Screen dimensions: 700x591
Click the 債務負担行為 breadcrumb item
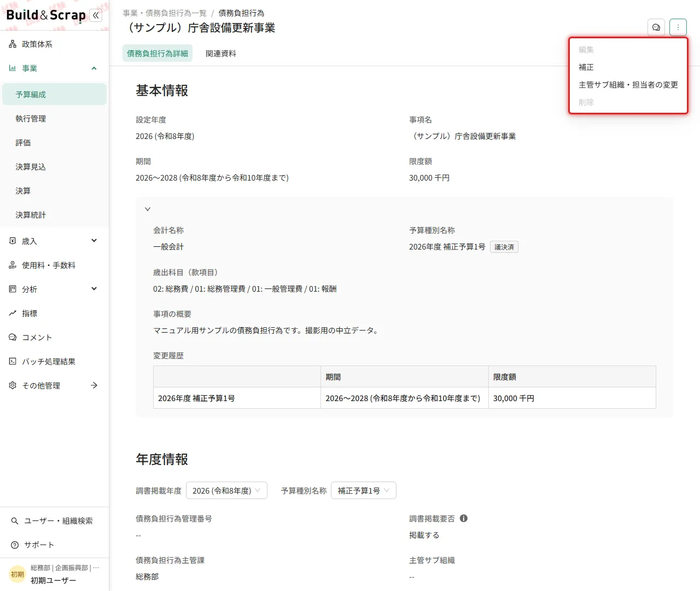[x=241, y=13]
